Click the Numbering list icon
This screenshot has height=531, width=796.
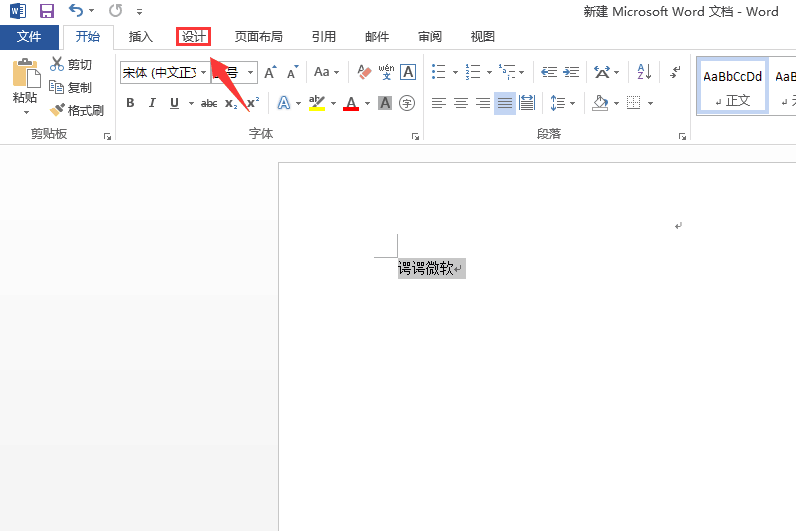[x=473, y=72]
